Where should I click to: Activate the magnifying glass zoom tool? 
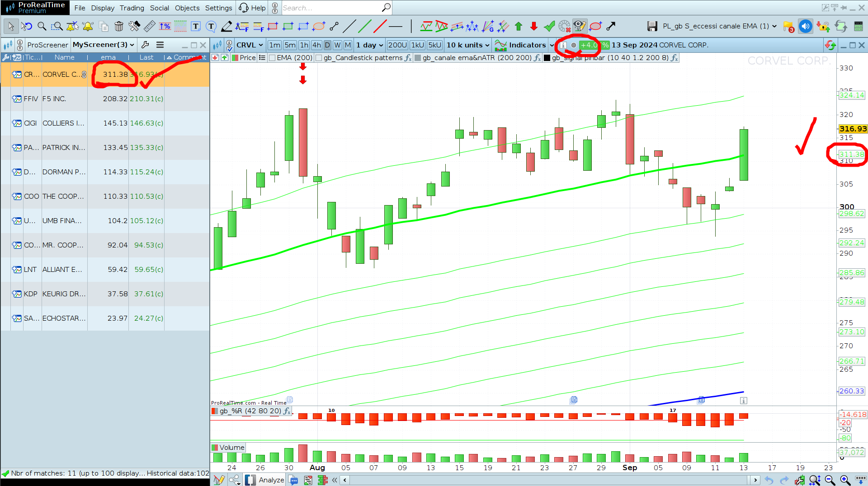pos(42,26)
